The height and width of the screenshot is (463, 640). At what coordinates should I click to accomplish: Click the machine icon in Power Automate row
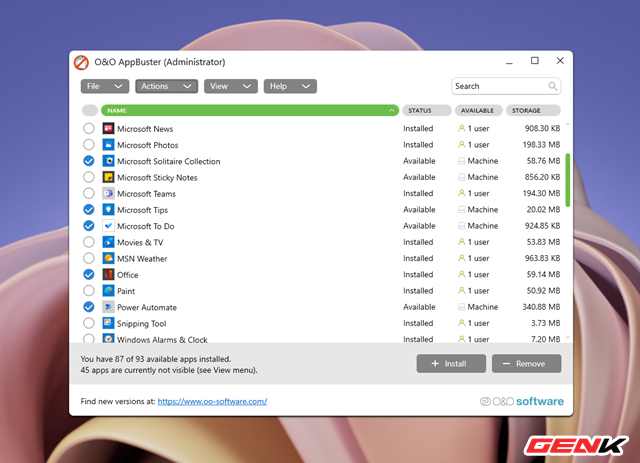point(462,307)
